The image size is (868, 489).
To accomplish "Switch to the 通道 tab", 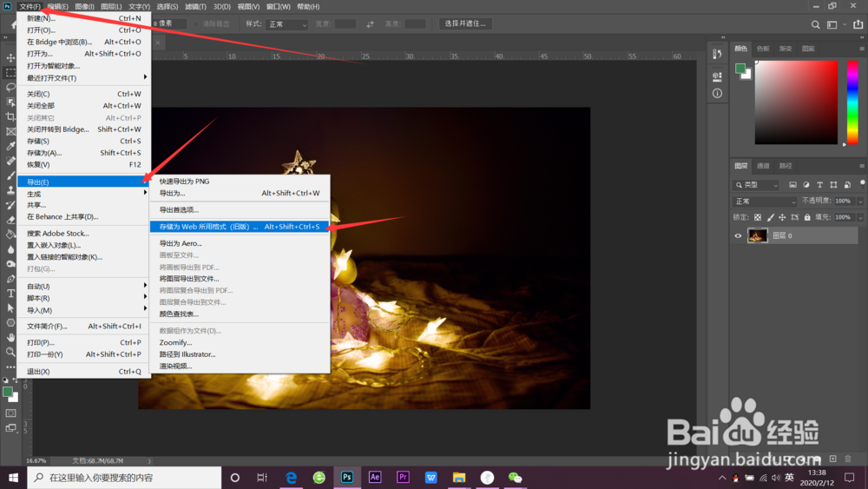I will click(x=763, y=166).
